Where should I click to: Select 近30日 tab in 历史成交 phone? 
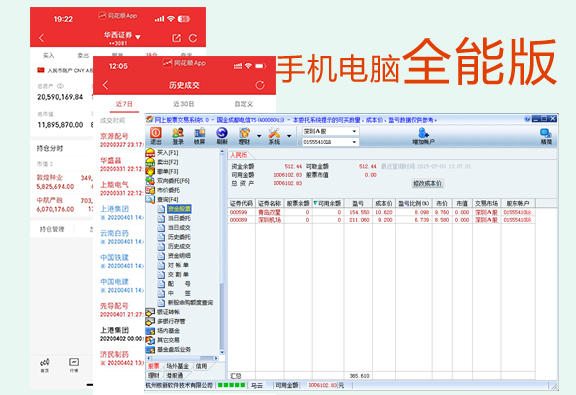[184, 104]
